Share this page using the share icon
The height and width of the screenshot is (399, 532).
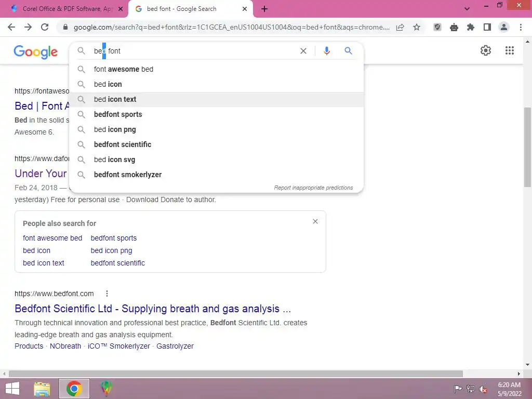400,27
